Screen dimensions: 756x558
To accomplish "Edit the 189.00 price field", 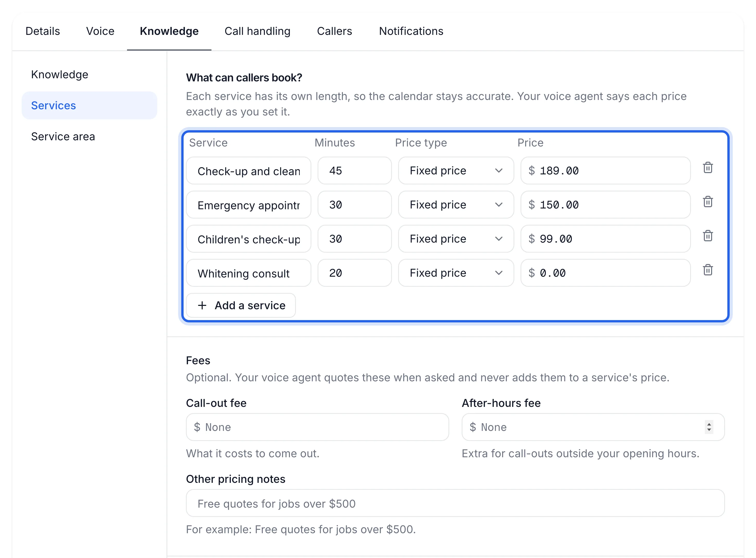I will [605, 171].
